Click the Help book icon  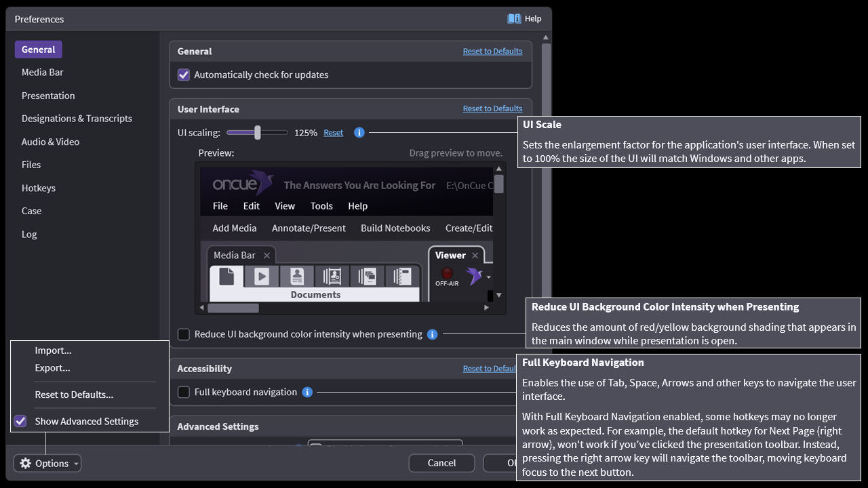coord(514,19)
